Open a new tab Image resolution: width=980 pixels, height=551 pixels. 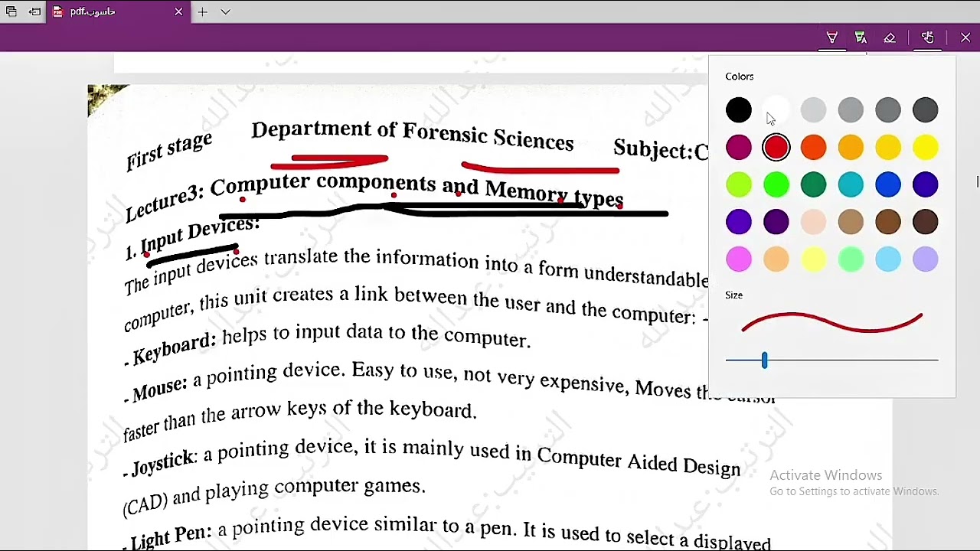pyautogui.click(x=203, y=11)
